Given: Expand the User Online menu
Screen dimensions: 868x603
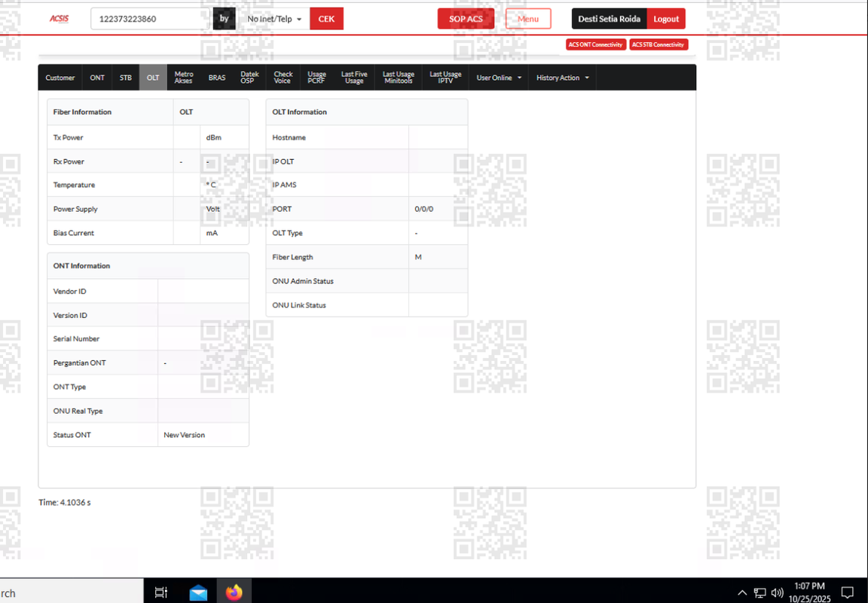Looking at the screenshot, I should point(499,78).
